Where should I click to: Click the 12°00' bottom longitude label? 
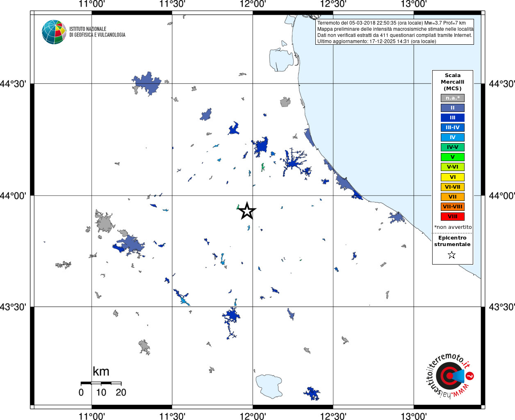pos(253,416)
